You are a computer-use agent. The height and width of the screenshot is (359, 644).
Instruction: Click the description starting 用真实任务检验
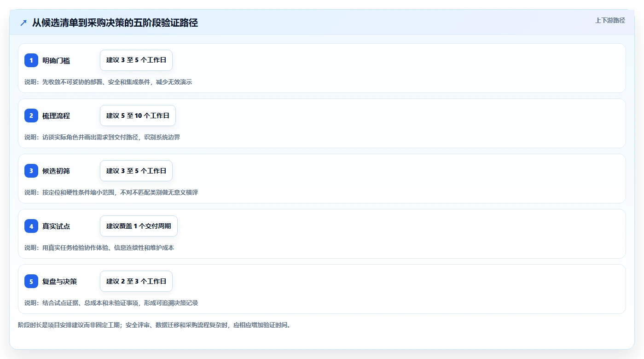(99, 248)
